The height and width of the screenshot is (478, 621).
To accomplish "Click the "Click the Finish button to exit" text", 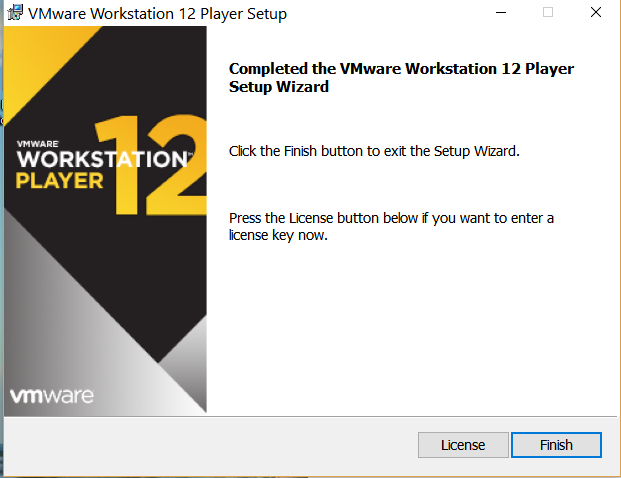I will point(375,151).
